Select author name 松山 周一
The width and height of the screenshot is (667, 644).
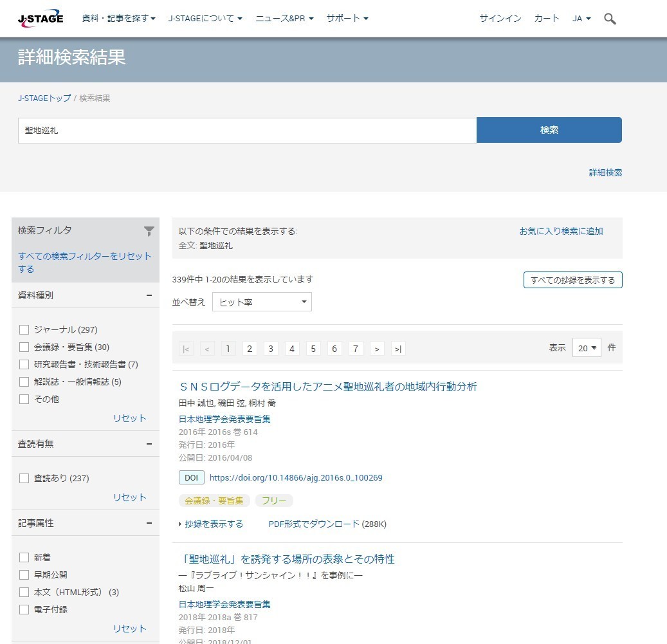196,588
